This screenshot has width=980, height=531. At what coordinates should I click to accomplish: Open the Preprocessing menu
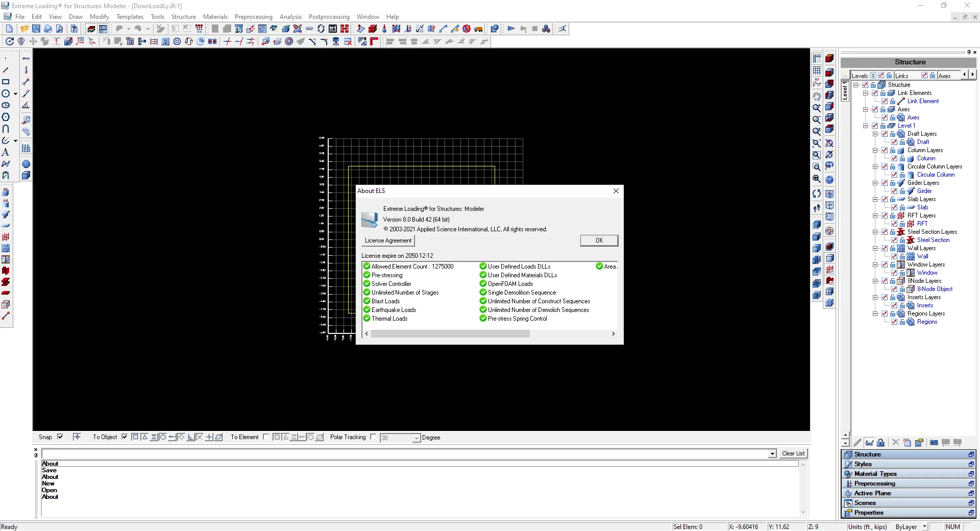click(x=253, y=17)
